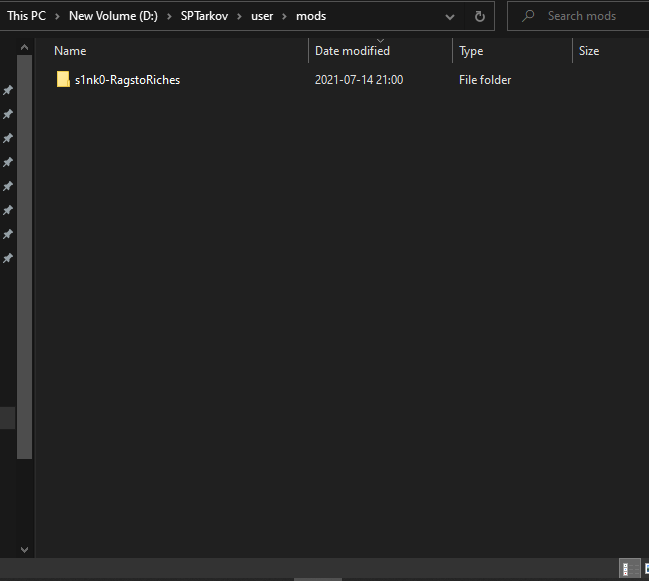Image resolution: width=649 pixels, height=581 pixels.
Task: Go to the user breadcrumb folder
Action: [262, 16]
